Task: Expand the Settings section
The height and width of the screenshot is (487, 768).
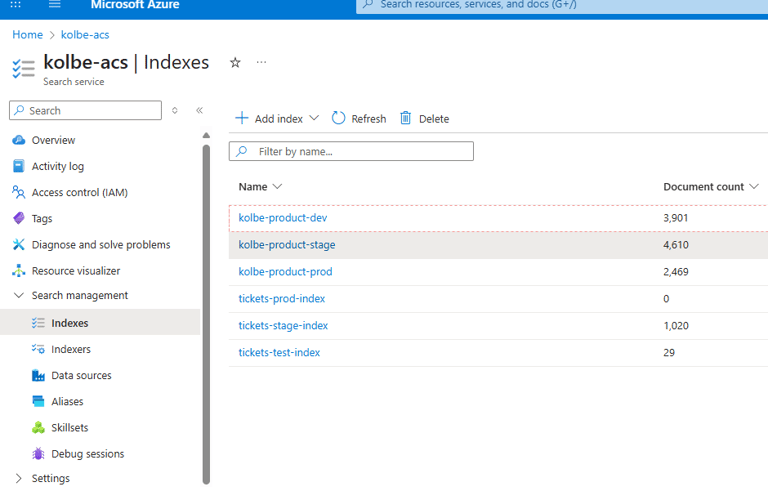Action: coord(19,478)
